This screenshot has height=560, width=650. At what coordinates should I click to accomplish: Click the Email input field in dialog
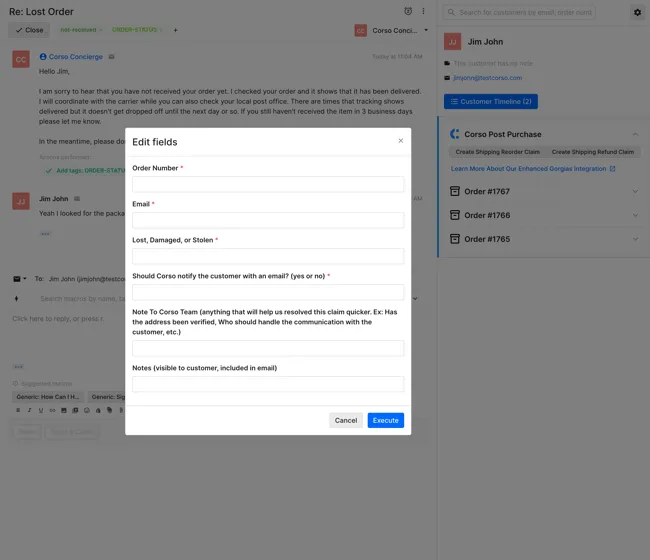point(268,221)
